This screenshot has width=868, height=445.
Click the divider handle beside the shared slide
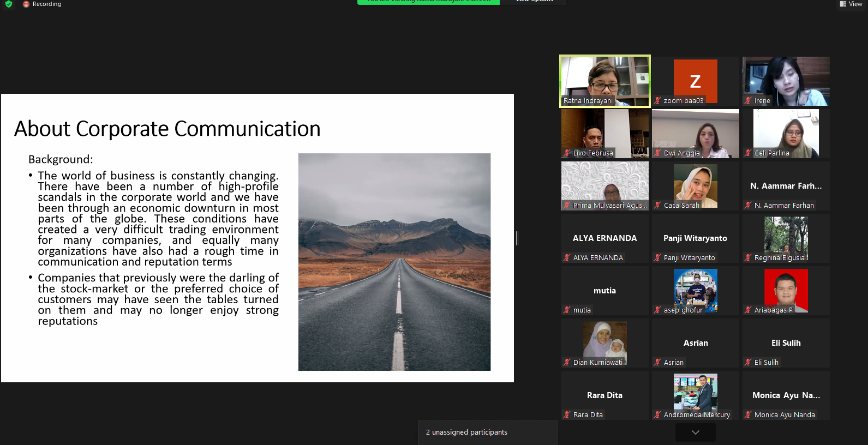[x=517, y=238]
